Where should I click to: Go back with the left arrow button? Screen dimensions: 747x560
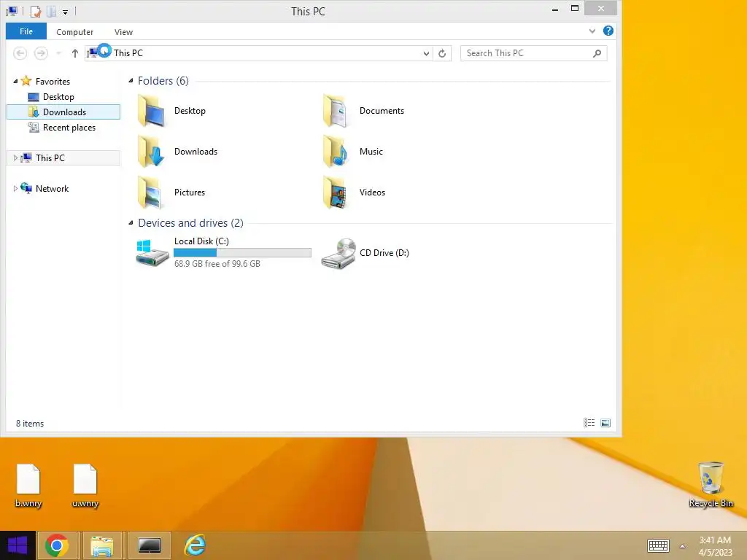[20, 53]
